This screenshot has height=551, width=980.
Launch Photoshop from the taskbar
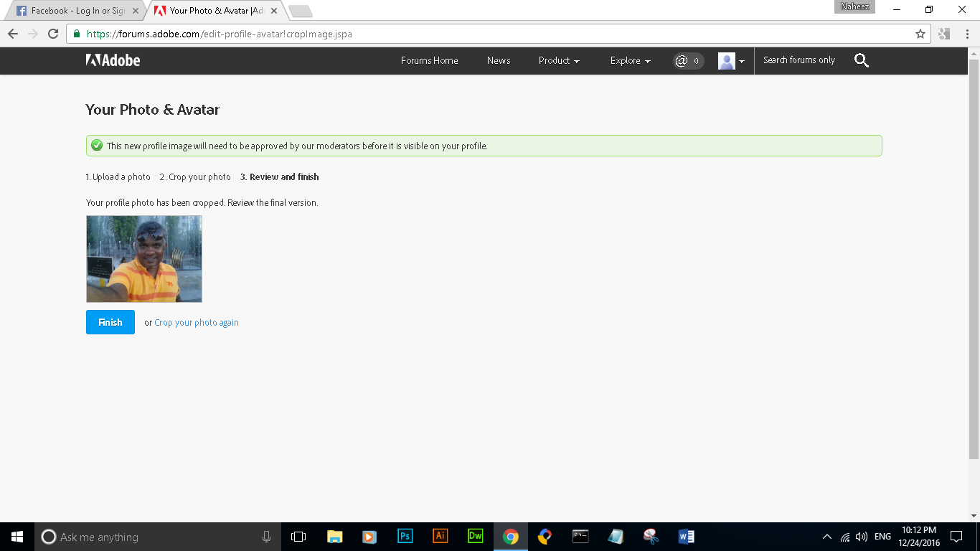[405, 536]
